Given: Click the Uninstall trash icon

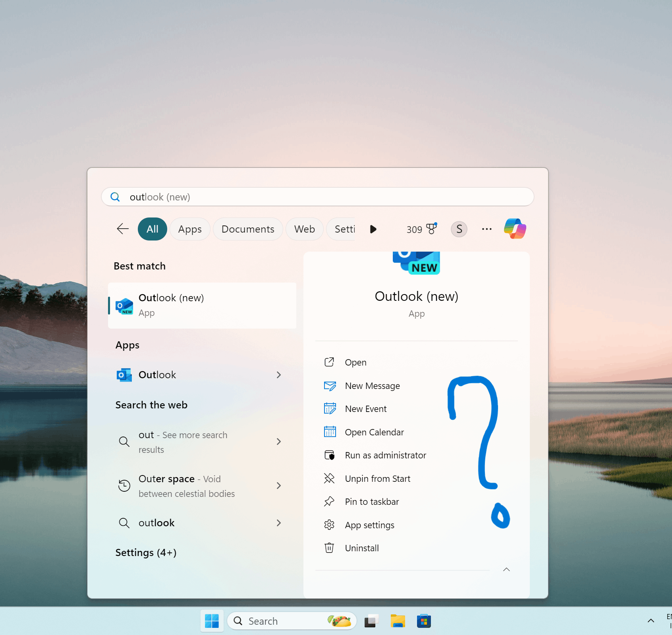Looking at the screenshot, I should 329,548.
